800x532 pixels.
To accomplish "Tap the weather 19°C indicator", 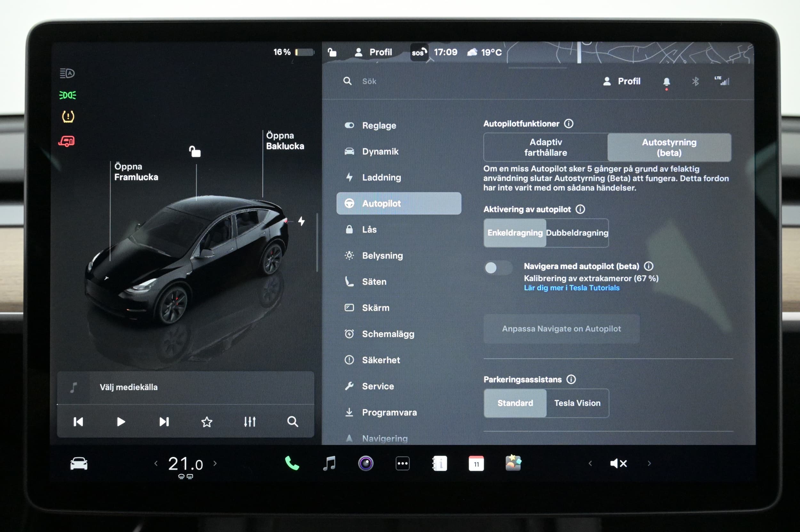I will (x=484, y=52).
